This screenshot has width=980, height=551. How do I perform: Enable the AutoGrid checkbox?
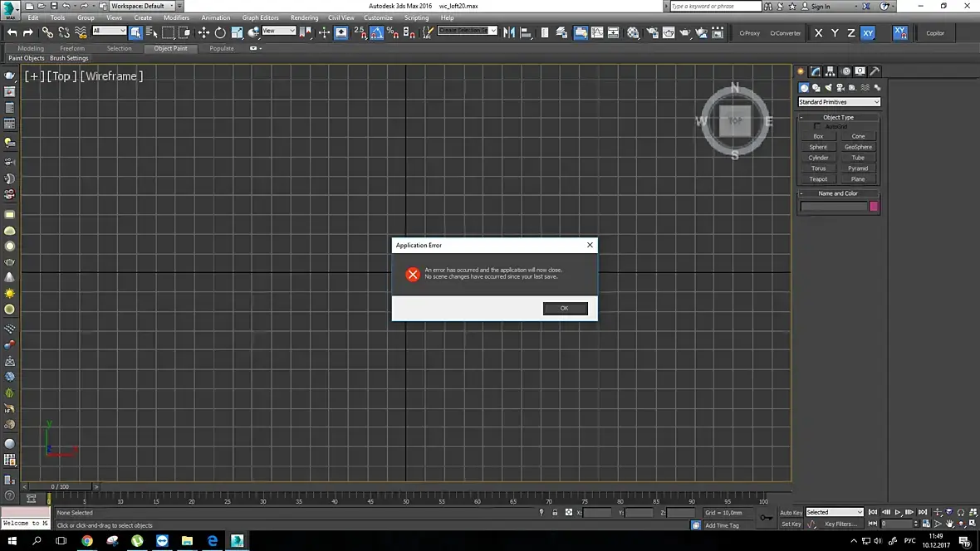tap(817, 126)
